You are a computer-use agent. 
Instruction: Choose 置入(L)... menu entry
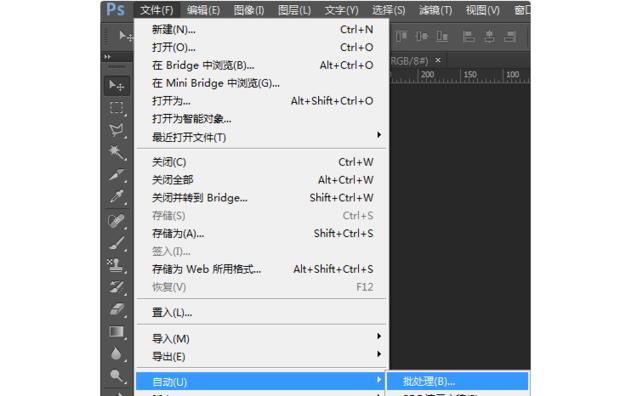(261, 313)
